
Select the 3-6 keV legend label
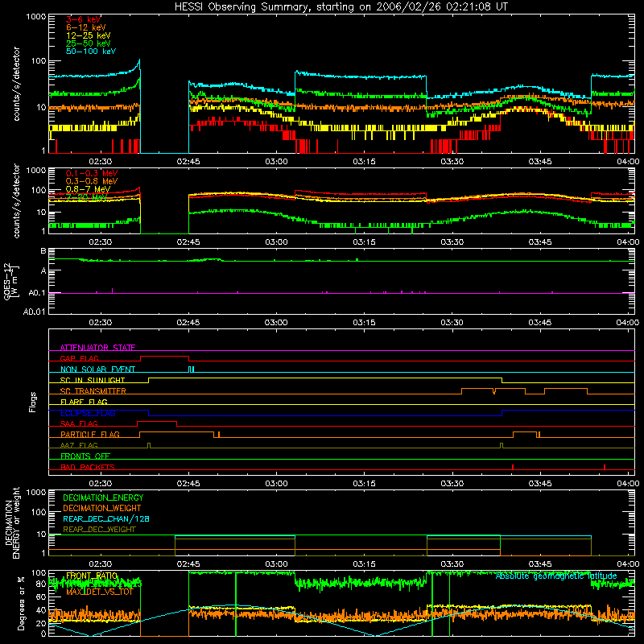tap(84, 19)
